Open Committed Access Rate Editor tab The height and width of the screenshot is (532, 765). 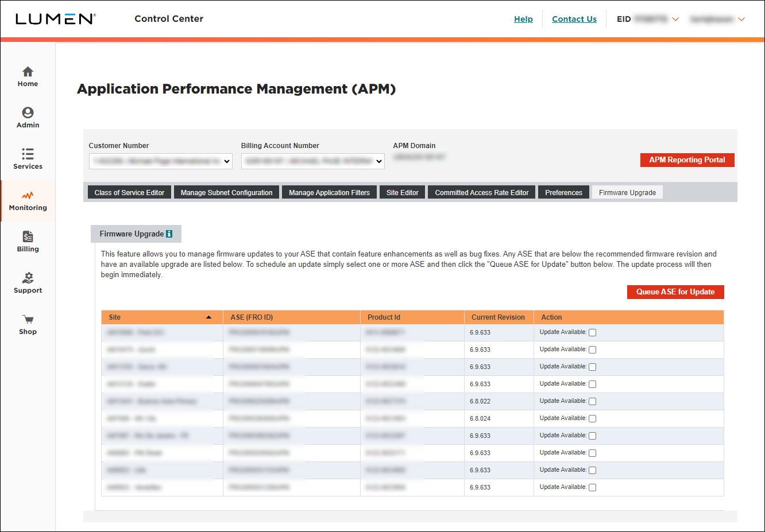481,192
